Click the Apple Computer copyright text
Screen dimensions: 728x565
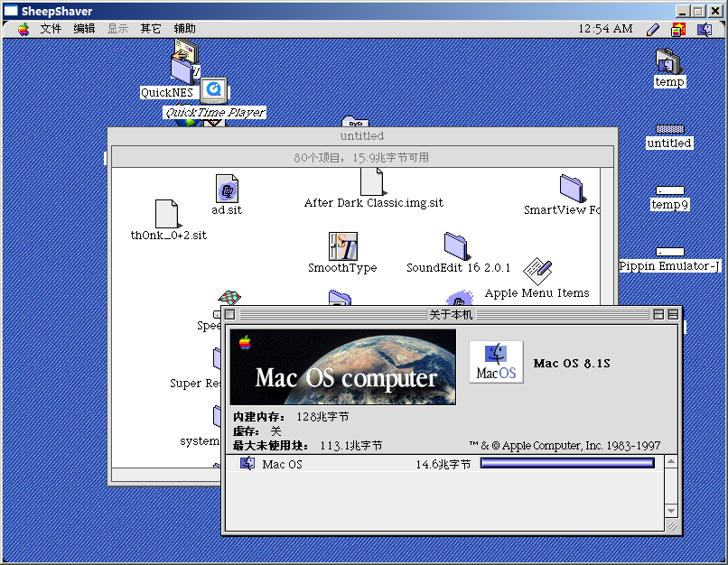click(565, 446)
